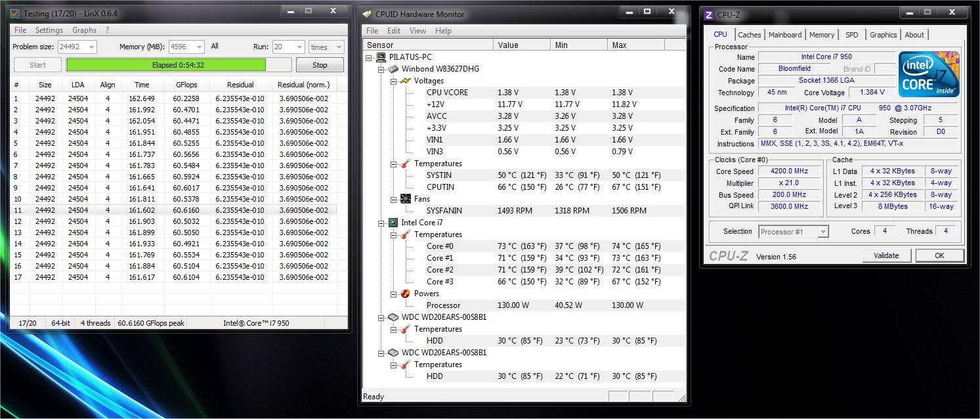Click the CPU-Z title bar Z icon
The height and width of the screenshot is (419, 980).
point(709,14)
